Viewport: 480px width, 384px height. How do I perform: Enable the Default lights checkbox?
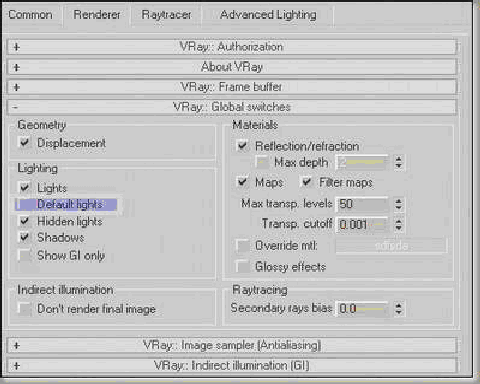(25, 205)
